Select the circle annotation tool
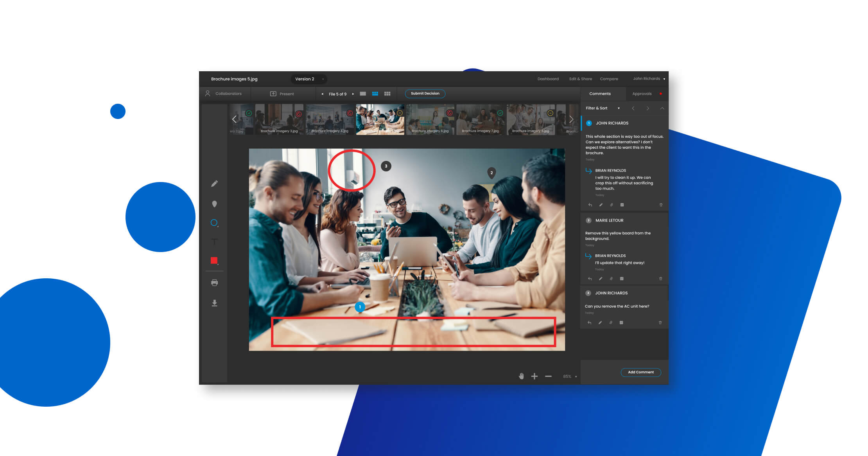Viewport: 868px width, 456px height. pos(214,222)
